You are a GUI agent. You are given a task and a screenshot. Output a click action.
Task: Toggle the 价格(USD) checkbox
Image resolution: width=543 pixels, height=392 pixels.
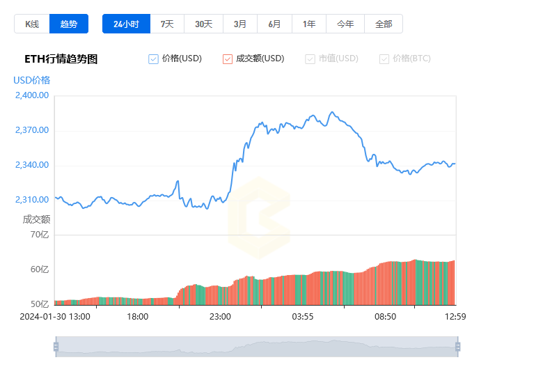[154, 59]
